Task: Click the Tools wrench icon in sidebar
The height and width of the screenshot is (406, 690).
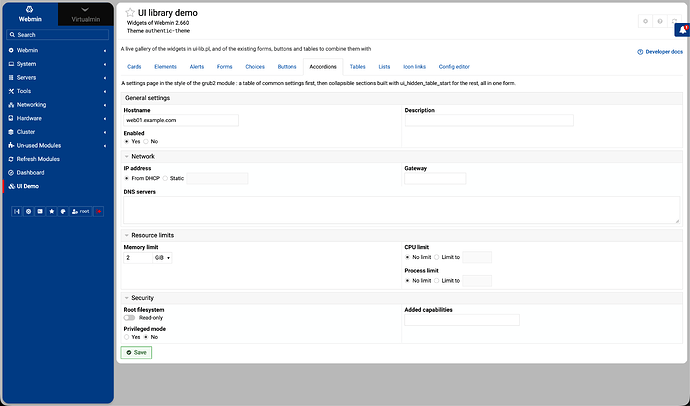Action: (x=11, y=91)
